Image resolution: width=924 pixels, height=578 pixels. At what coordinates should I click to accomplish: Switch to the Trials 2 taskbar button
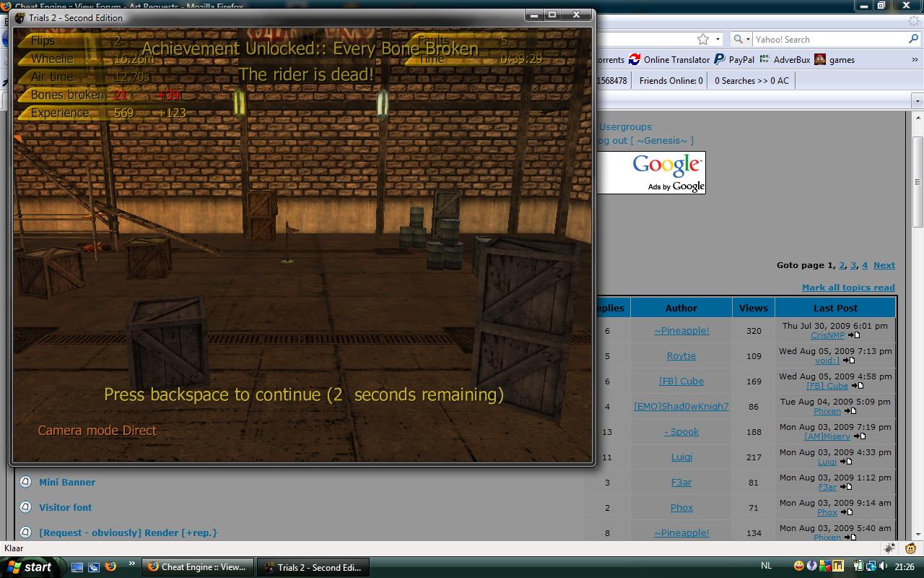tap(313, 567)
